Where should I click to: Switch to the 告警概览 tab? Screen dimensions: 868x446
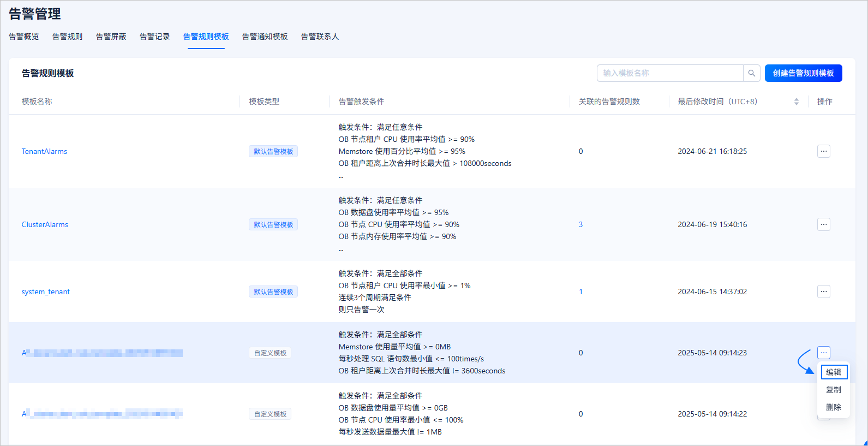point(24,37)
